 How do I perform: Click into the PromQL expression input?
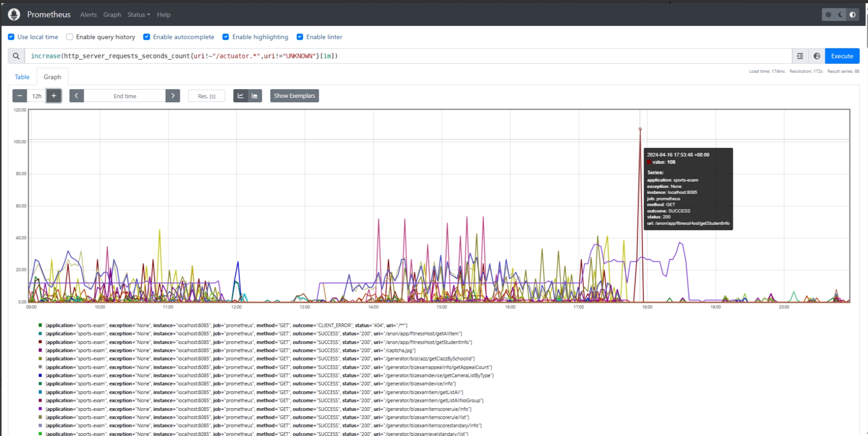[408, 56]
